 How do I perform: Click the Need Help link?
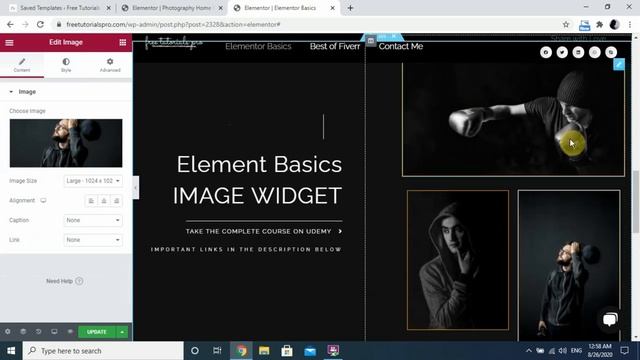tap(64, 281)
